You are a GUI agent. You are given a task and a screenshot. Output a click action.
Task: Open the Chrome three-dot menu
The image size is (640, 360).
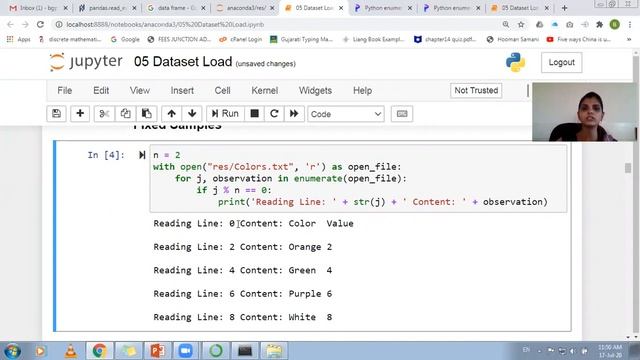click(629, 24)
